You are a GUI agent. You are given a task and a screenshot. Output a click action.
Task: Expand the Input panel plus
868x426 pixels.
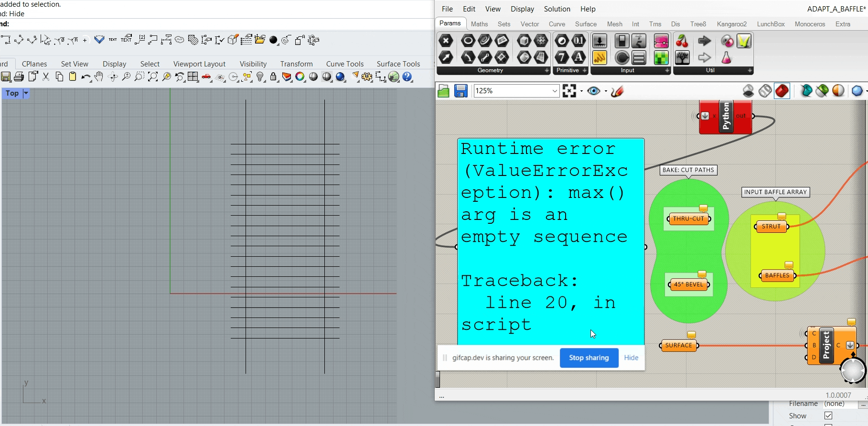coord(667,70)
